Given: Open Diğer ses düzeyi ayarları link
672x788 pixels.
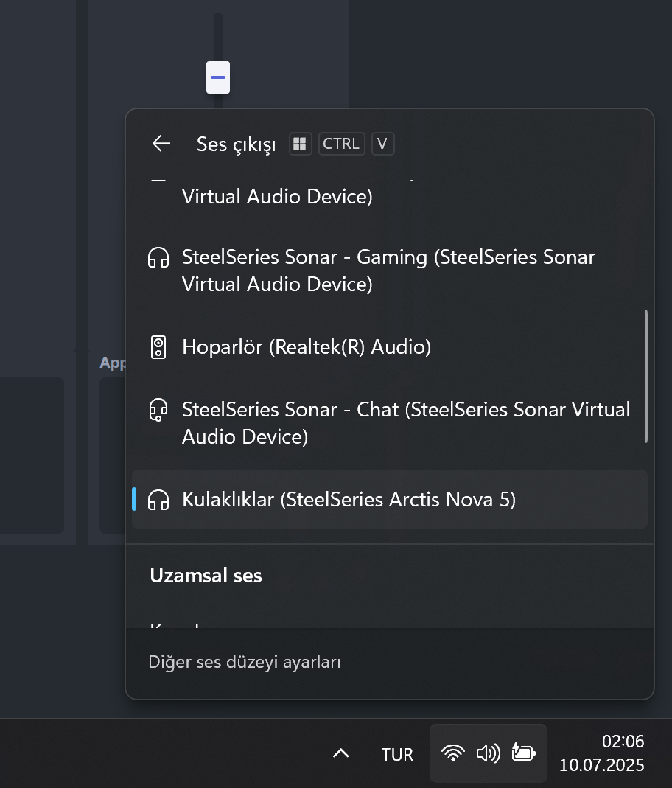Looking at the screenshot, I should click(245, 662).
